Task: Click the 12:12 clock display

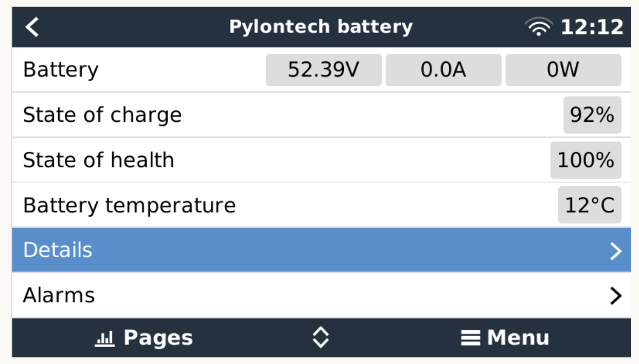Action: (592, 27)
